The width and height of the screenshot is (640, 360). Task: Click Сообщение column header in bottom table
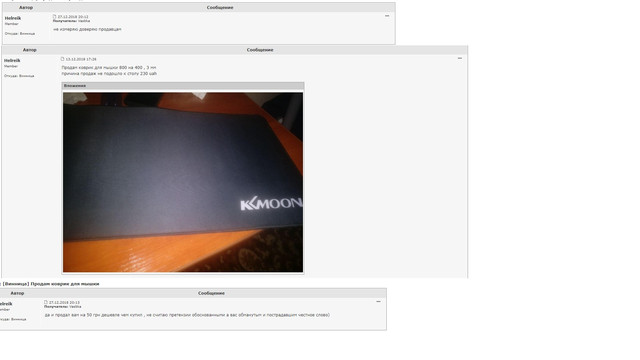pos(211,293)
